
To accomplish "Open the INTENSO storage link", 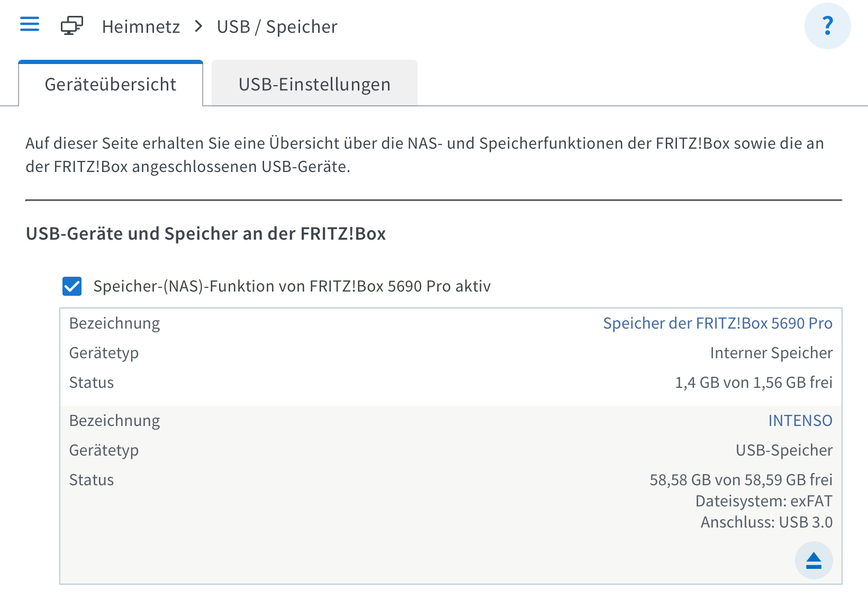I will coord(800,421).
